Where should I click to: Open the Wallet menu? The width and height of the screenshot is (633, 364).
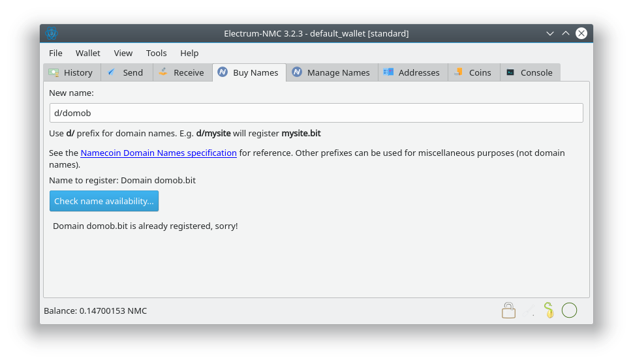coord(88,53)
